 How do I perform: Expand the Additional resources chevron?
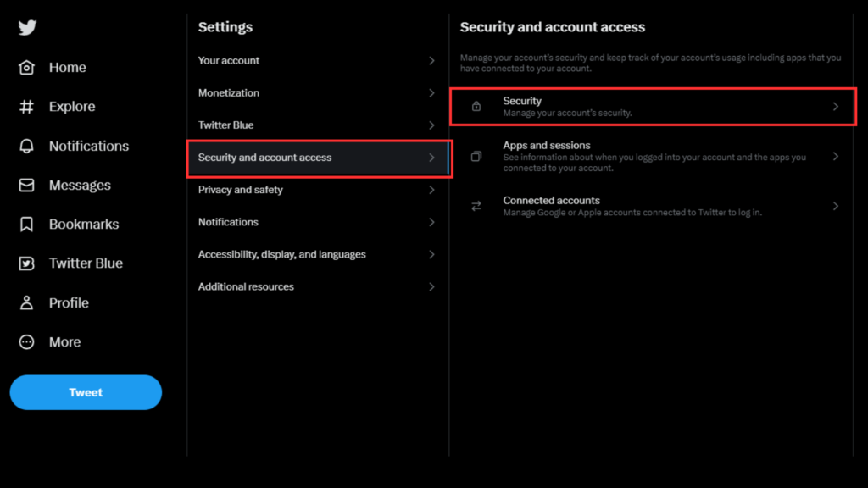[x=431, y=287]
